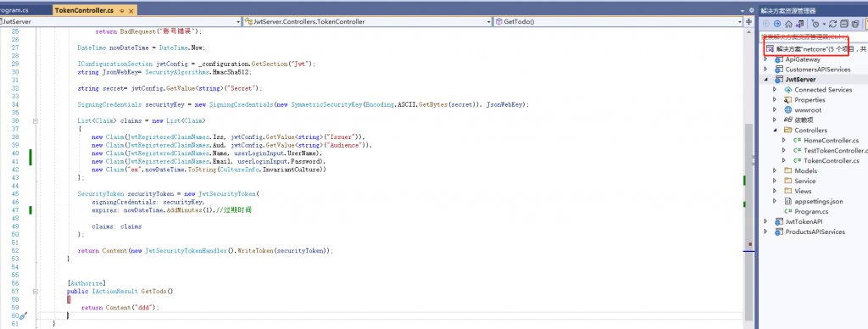
Task: Click the scroll up arrow of the editor
Action: tap(748, 31)
